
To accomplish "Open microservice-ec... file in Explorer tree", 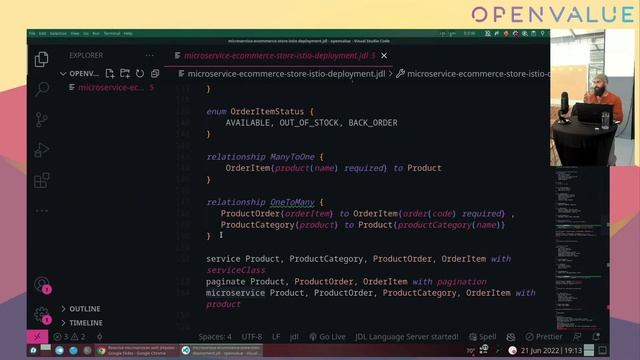I will point(111,87).
